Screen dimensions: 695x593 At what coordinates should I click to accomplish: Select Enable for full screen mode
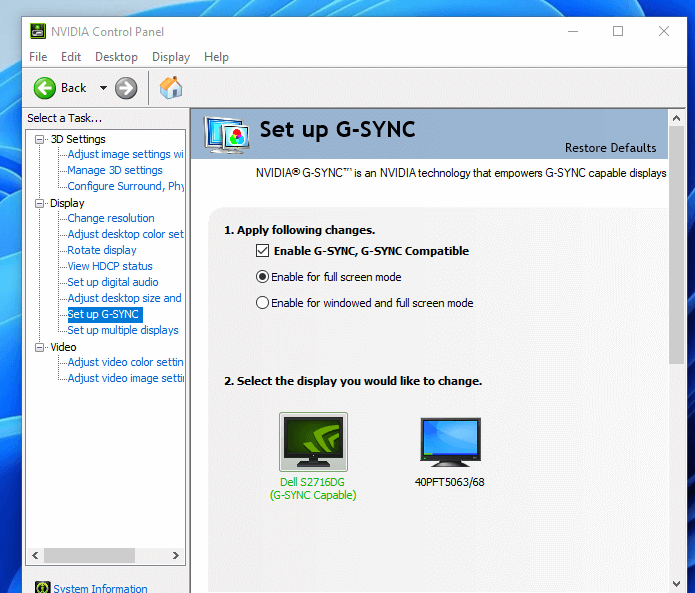click(262, 277)
